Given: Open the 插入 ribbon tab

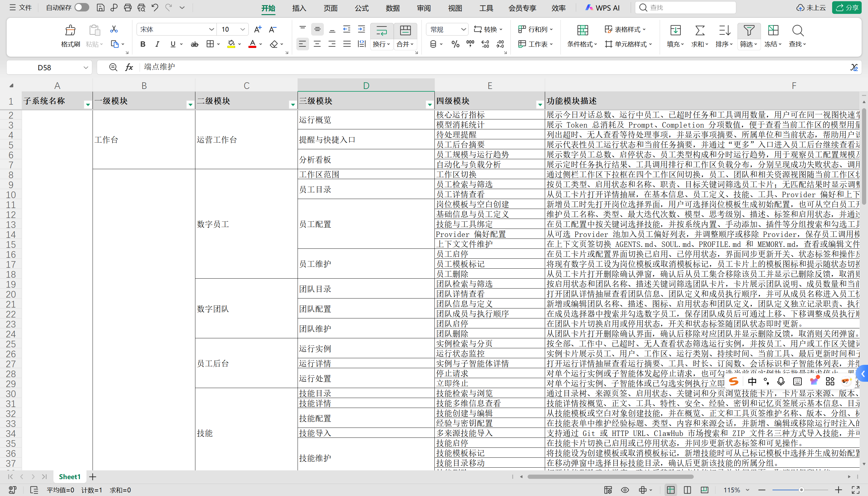Looking at the screenshot, I should 299,8.
